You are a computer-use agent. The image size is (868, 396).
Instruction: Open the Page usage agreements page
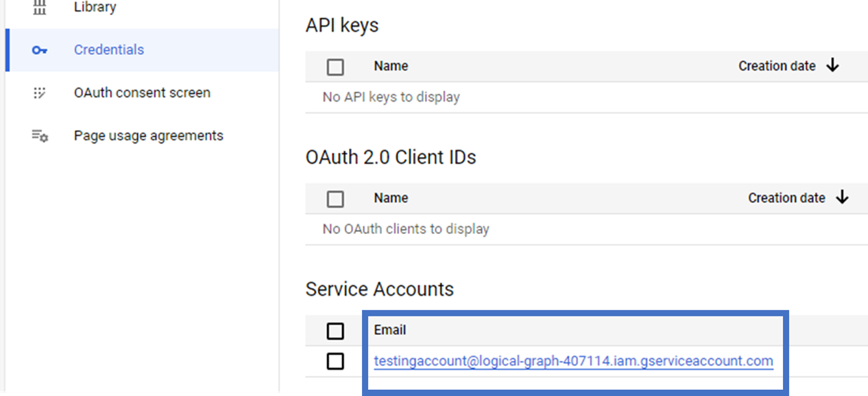(148, 135)
